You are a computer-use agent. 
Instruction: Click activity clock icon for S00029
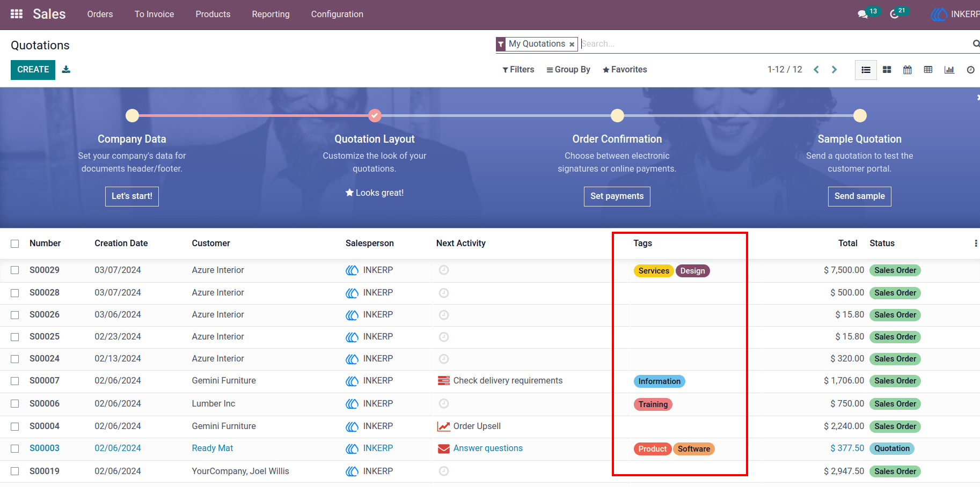(x=444, y=270)
